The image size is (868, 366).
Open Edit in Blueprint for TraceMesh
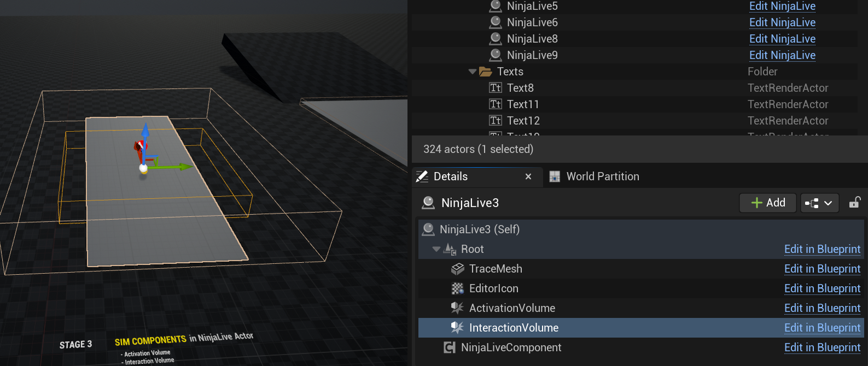coord(822,269)
